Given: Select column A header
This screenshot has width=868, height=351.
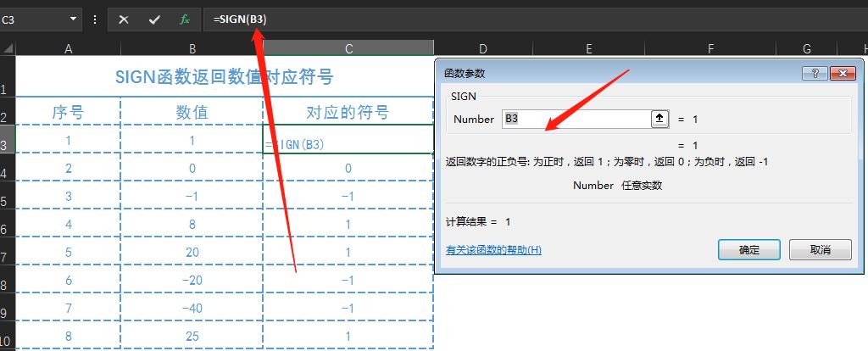Looking at the screenshot, I should pos(68,48).
